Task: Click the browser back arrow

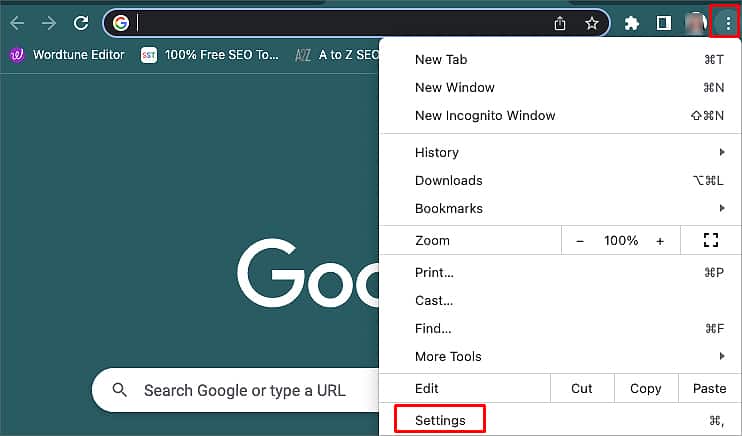Action: (x=17, y=23)
